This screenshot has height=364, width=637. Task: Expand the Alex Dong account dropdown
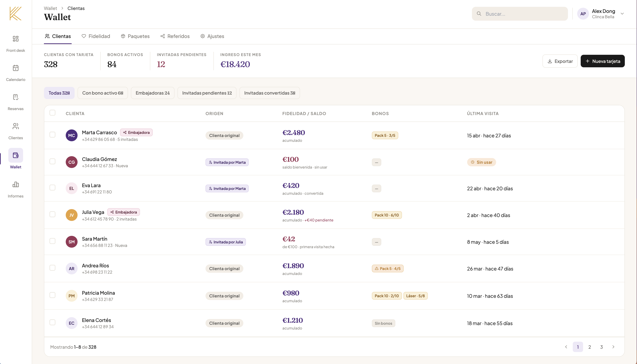point(622,14)
